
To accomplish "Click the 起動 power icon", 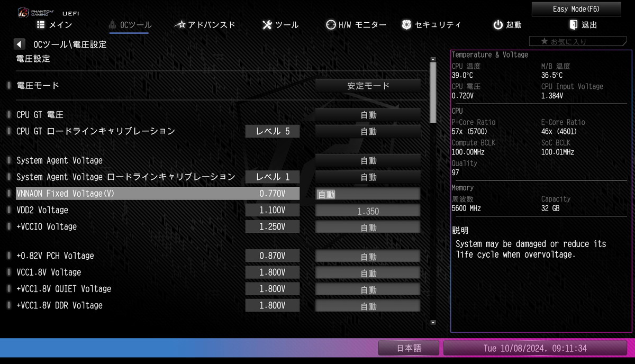I will [x=498, y=25].
